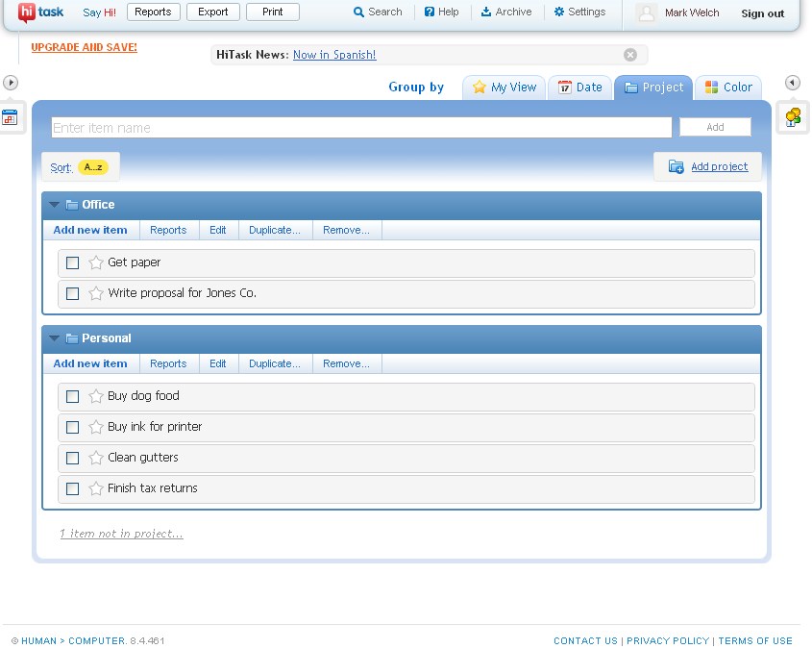The image size is (812, 649).
Task: Select the Clean gutters task text
Action: pos(143,458)
